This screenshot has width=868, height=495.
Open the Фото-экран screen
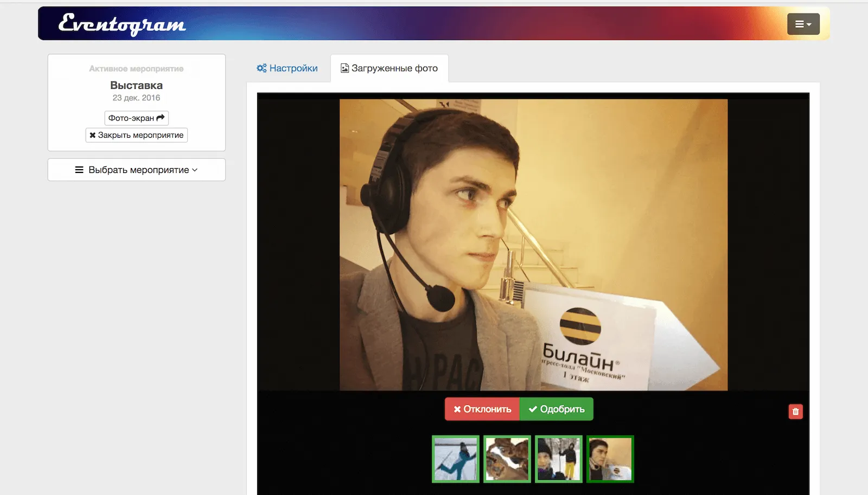point(136,117)
